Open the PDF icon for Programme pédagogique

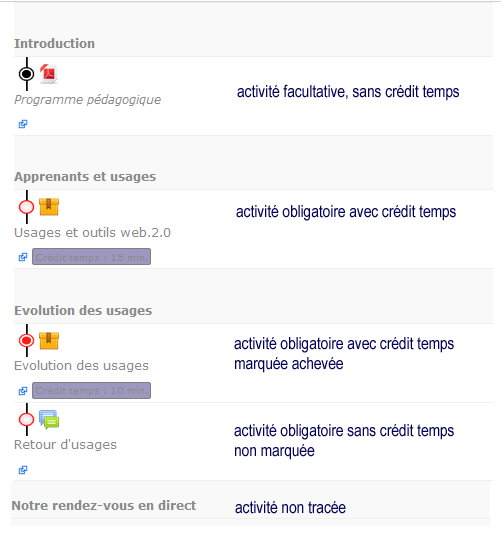49,73
